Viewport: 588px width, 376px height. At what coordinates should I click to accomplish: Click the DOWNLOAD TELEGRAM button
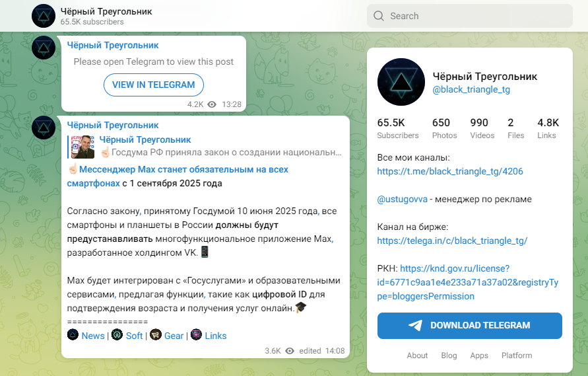[469, 326]
